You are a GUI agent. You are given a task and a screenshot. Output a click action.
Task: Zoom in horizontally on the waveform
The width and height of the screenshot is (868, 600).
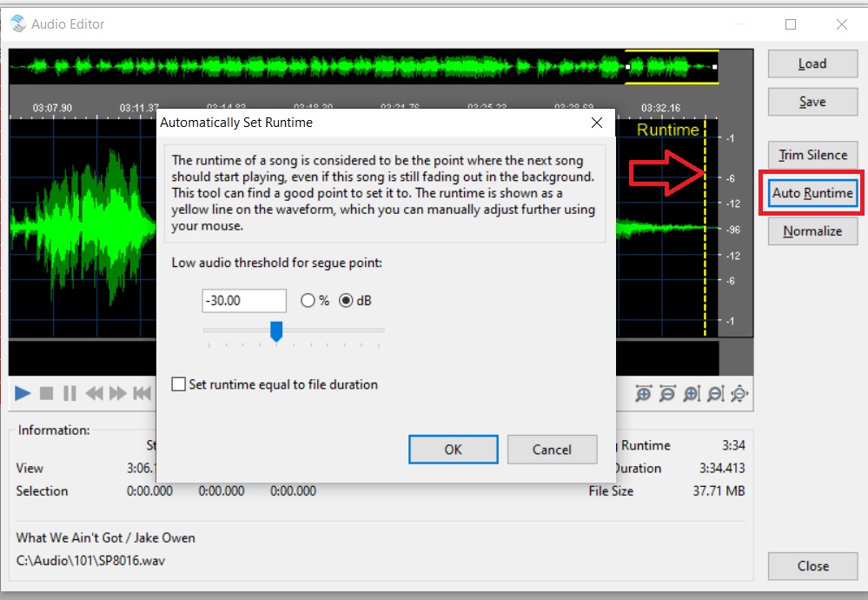point(643,394)
